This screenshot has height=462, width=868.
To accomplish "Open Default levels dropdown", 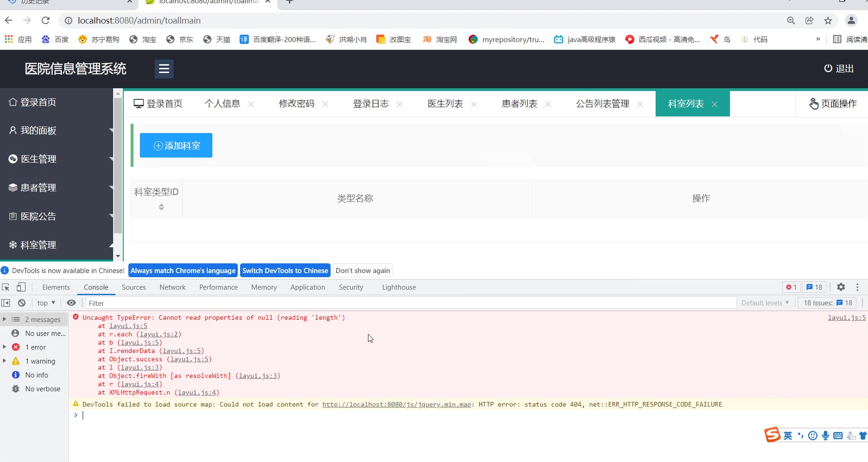I will click(765, 303).
